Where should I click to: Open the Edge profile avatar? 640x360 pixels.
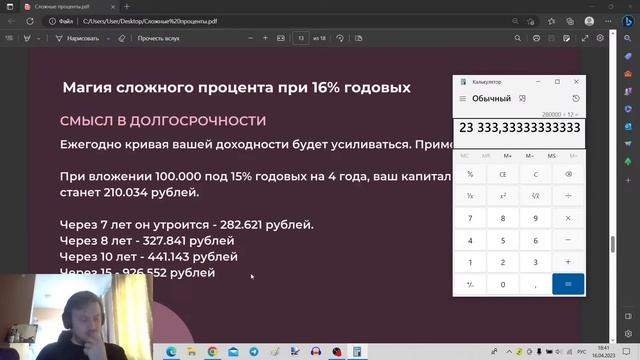point(589,21)
